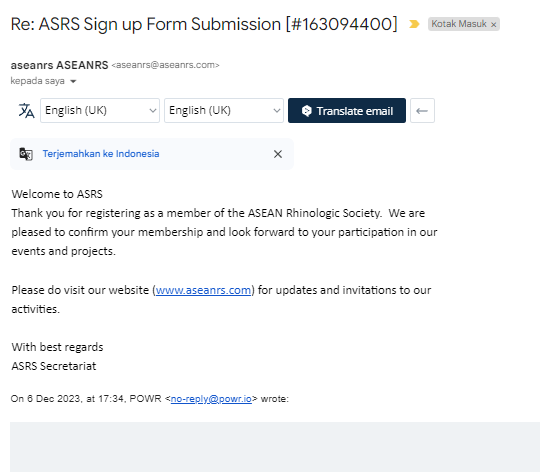Image resolution: width=540 pixels, height=472 pixels.
Task: Click the back arrow button beside Translate email
Action: (422, 111)
